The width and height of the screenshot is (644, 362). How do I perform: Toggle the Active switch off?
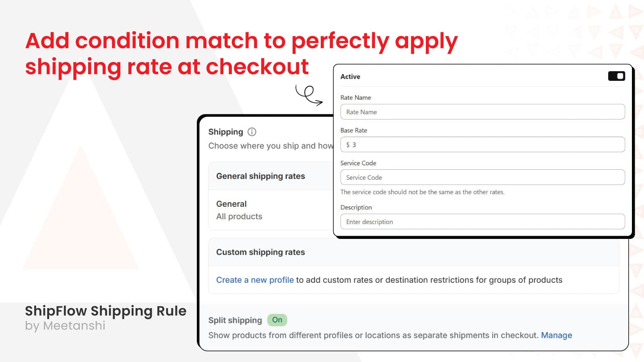(616, 76)
